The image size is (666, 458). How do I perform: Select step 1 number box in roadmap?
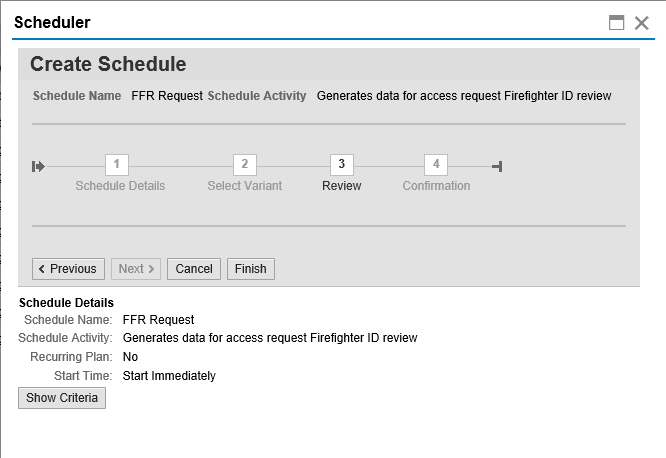pos(116,165)
